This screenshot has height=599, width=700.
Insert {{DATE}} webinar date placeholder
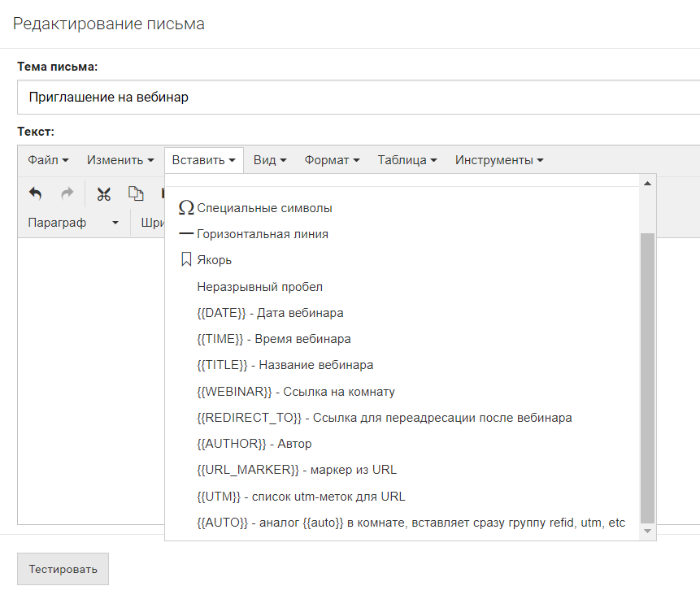pos(270,313)
